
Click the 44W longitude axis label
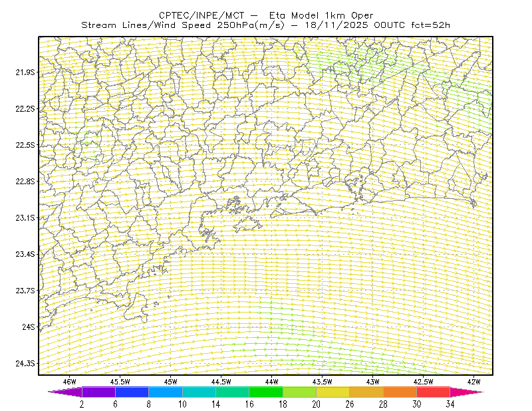click(272, 382)
